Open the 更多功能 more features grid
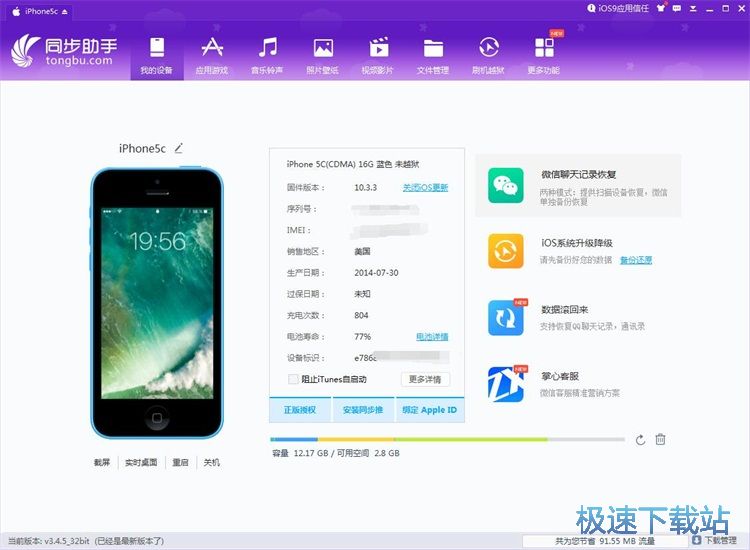This screenshot has width=750, height=550. tap(544, 56)
